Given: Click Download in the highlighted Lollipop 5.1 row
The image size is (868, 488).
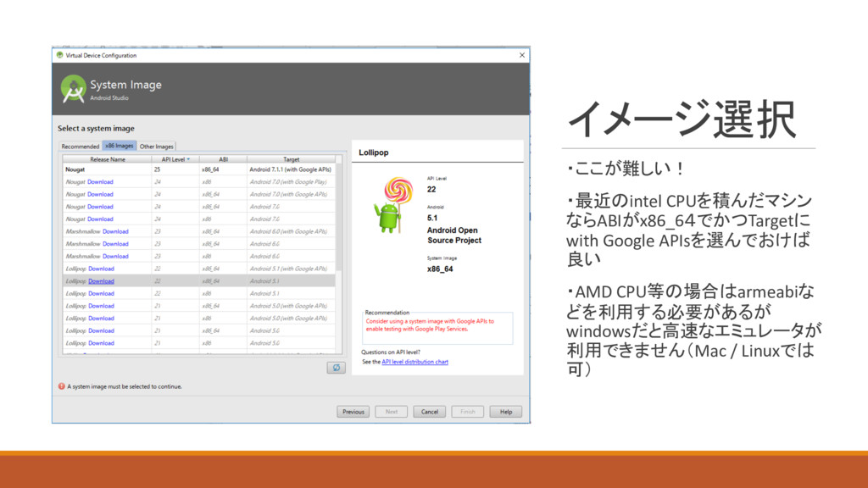Looking at the screenshot, I should point(102,281).
